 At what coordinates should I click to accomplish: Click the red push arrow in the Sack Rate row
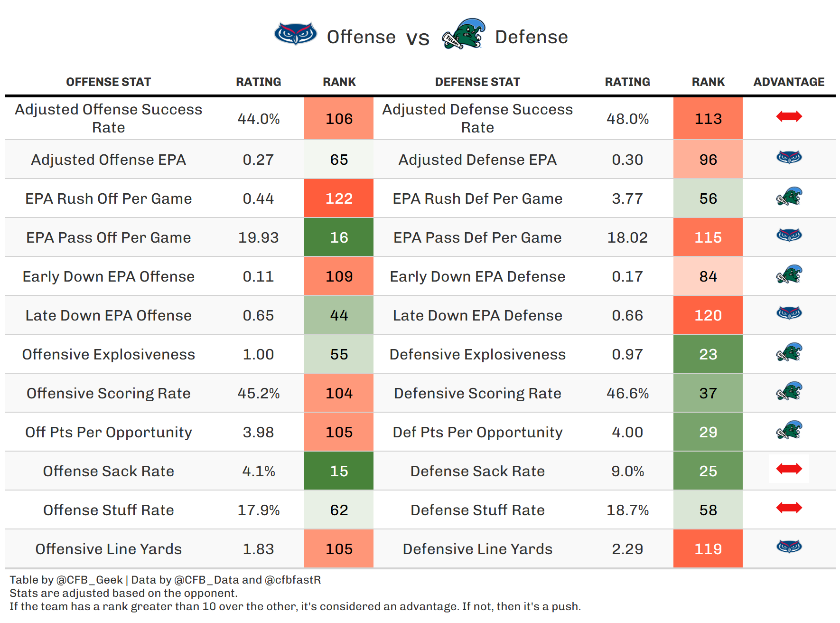coord(789,469)
